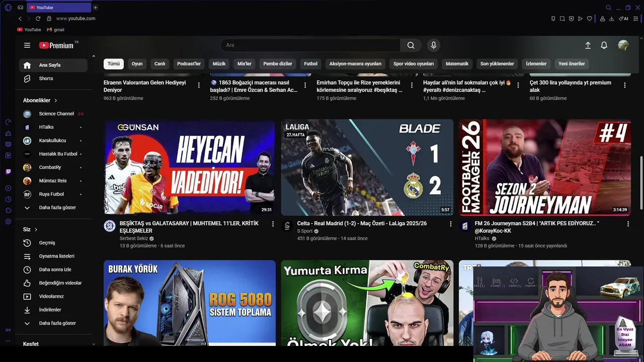644x362 pixels.
Task: Open the History clock in Opera sidebar
Action: (8, 199)
